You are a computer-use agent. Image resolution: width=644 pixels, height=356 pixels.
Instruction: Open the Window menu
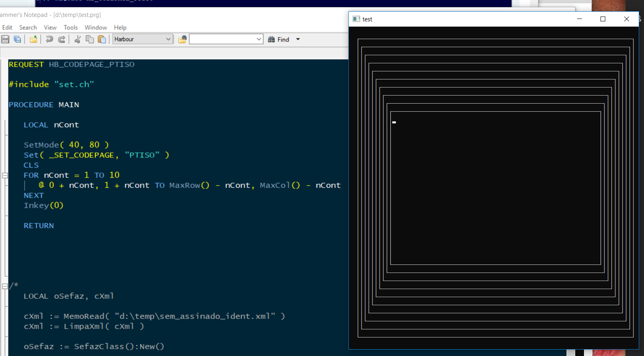click(95, 27)
